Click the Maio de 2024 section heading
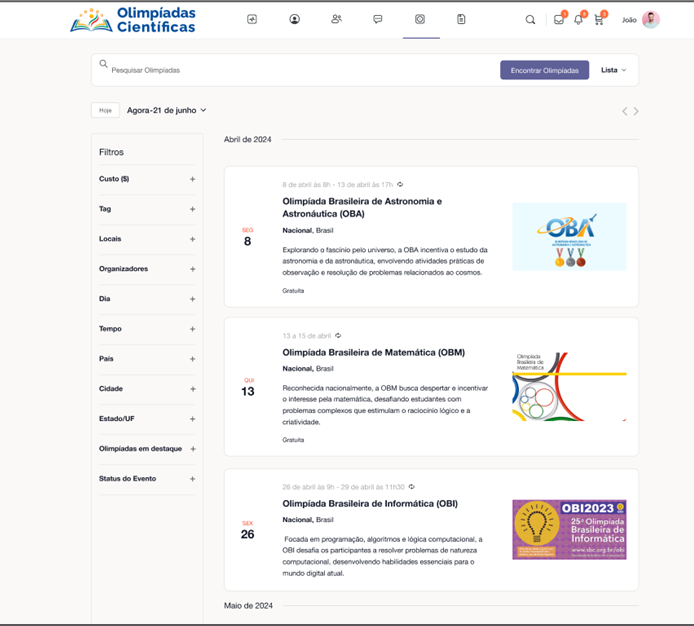 click(248, 606)
